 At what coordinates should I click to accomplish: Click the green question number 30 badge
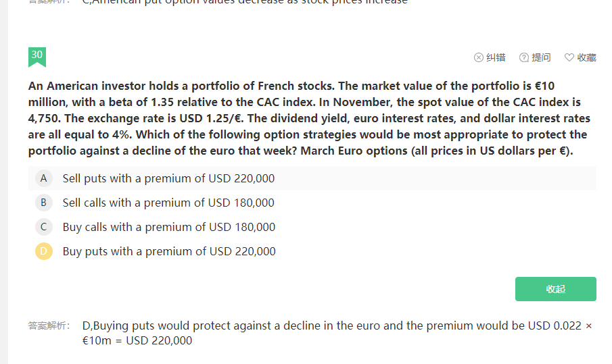[x=37, y=56]
